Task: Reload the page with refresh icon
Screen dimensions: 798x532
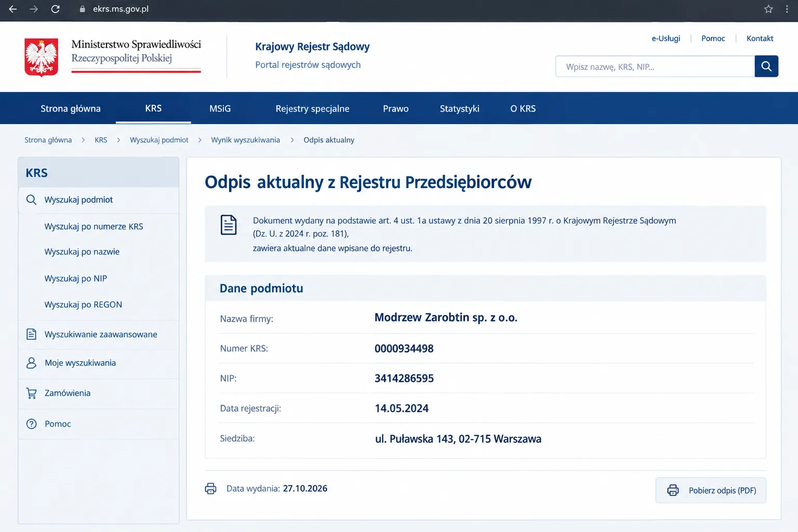Action: click(55, 9)
